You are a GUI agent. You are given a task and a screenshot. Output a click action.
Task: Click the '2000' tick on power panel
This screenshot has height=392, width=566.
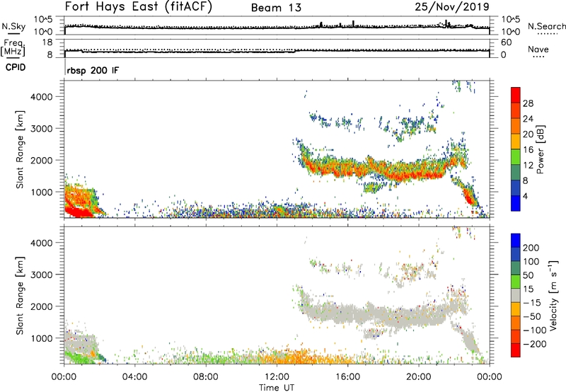pos(41,160)
